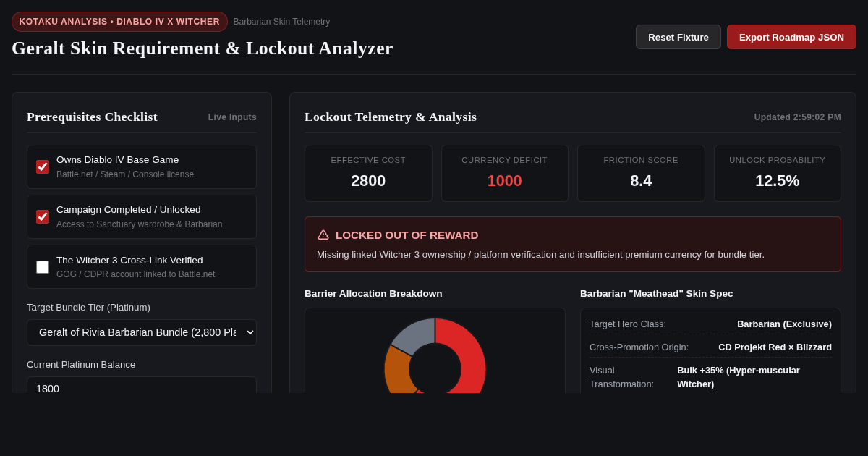Viewport: 868px width, 456px height.
Task: Select the Unlock Probability 12.5% card
Action: (778, 173)
